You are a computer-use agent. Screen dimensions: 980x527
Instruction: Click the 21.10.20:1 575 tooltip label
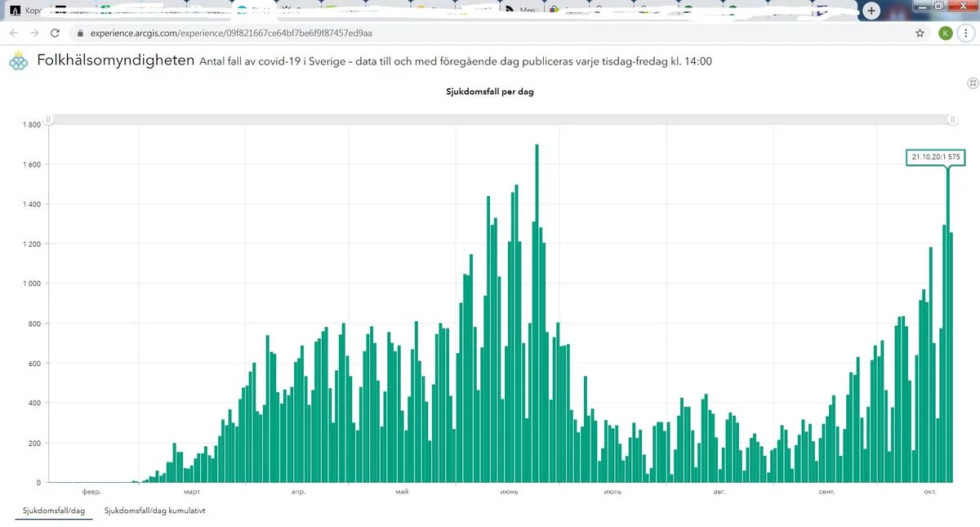coord(936,157)
